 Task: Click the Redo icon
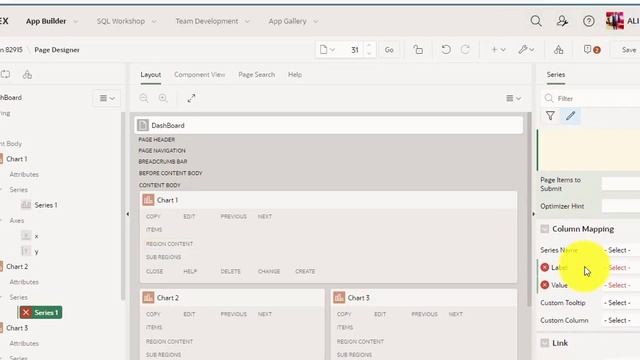point(465,50)
